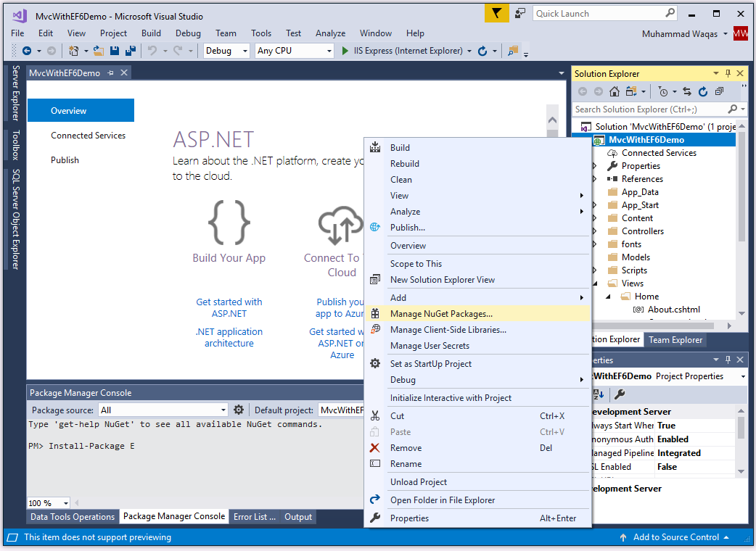Click the Save toolbar icon
Screen dimensions: 756x551
[115, 51]
